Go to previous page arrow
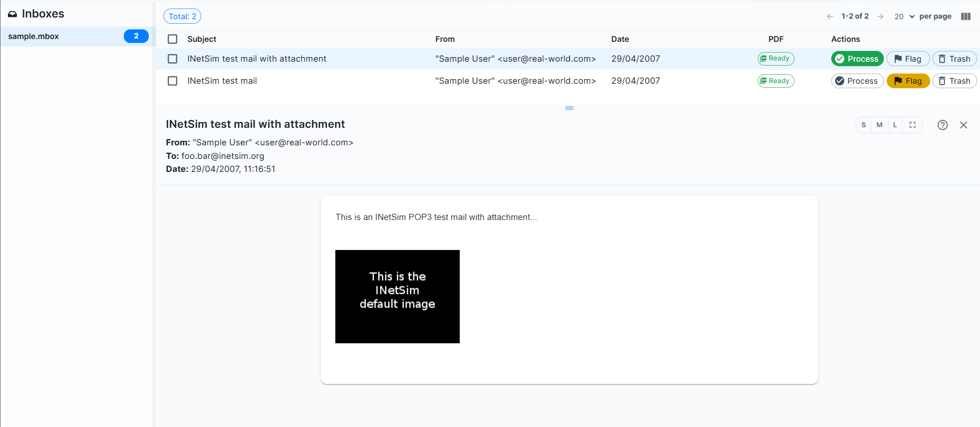 830,16
